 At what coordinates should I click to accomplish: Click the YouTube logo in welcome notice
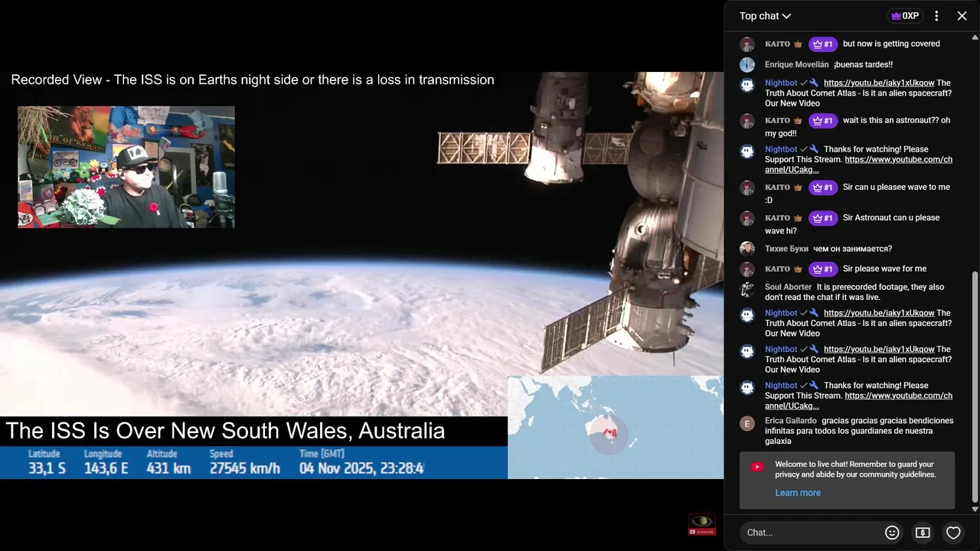pyautogui.click(x=757, y=467)
